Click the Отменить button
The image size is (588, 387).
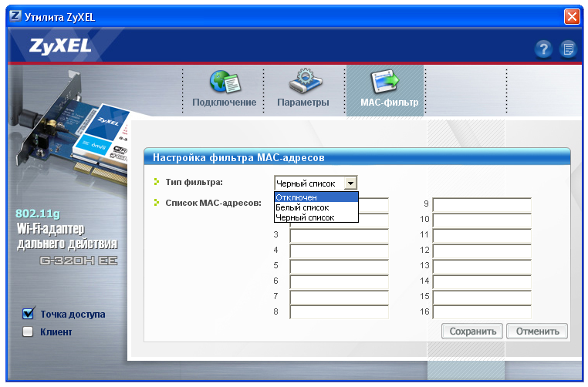click(x=537, y=331)
